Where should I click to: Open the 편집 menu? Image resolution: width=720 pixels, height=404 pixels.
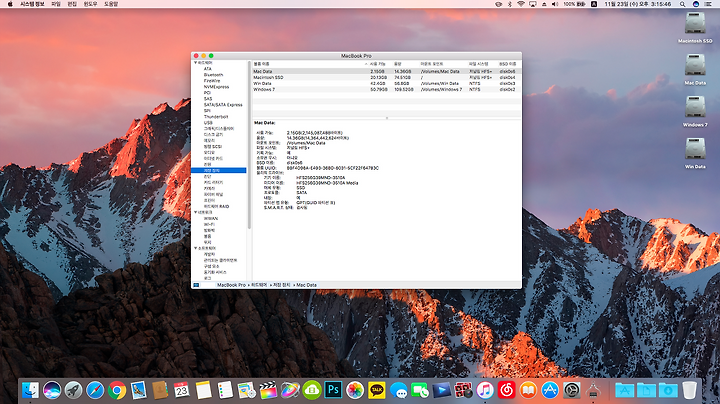[72, 4]
